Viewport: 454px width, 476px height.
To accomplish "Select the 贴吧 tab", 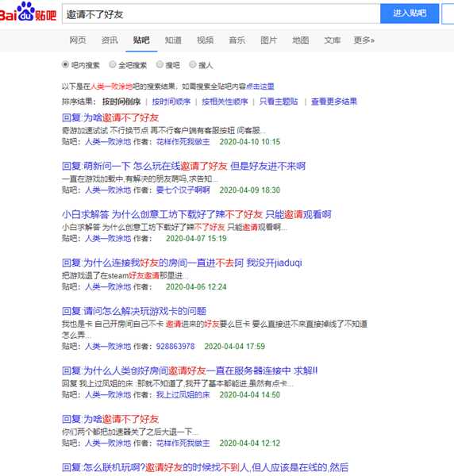I will click(x=141, y=40).
